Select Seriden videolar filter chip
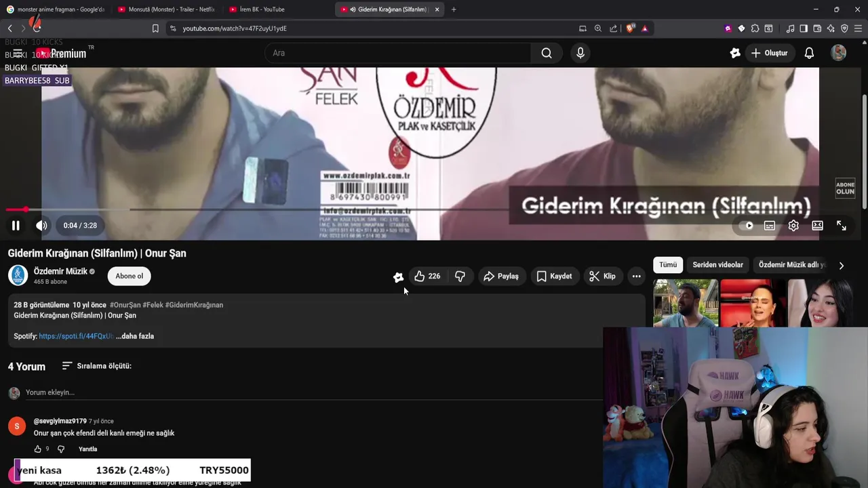The height and width of the screenshot is (488, 868). [x=717, y=265]
